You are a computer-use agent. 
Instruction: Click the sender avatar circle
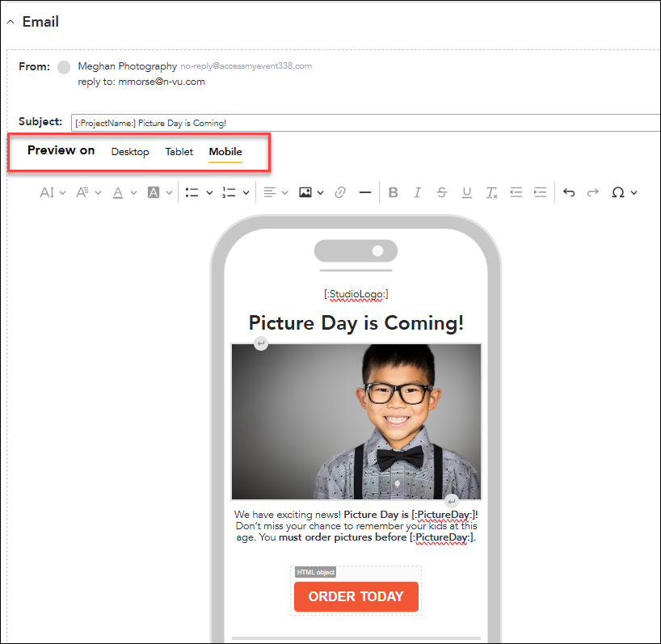point(64,67)
